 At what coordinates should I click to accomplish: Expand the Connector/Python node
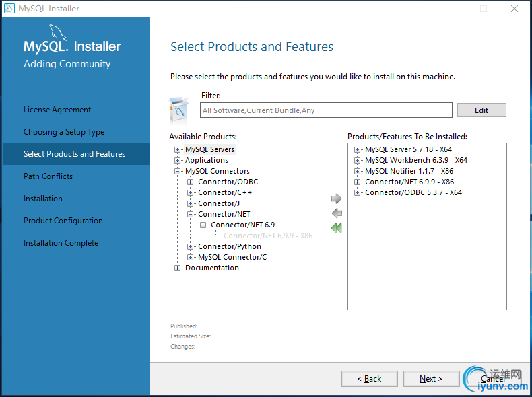click(x=190, y=246)
